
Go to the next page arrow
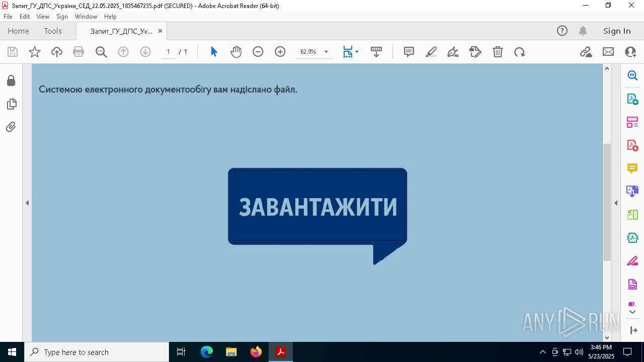pos(145,52)
